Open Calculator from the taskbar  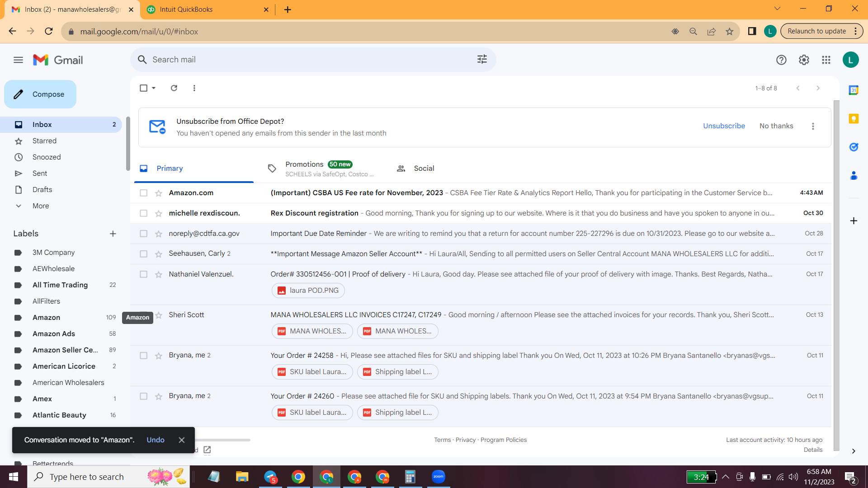[410, 477]
